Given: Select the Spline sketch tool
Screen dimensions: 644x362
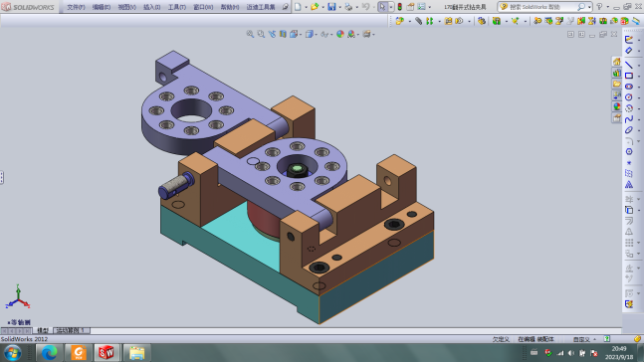Looking at the screenshot, I should pyautogui.click(x=629, y=119).
